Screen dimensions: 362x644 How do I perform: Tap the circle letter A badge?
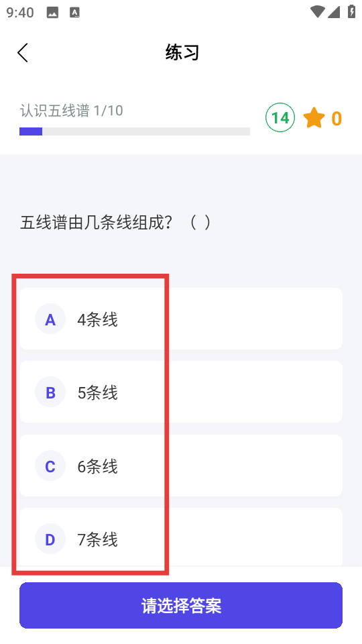[50, 319]
